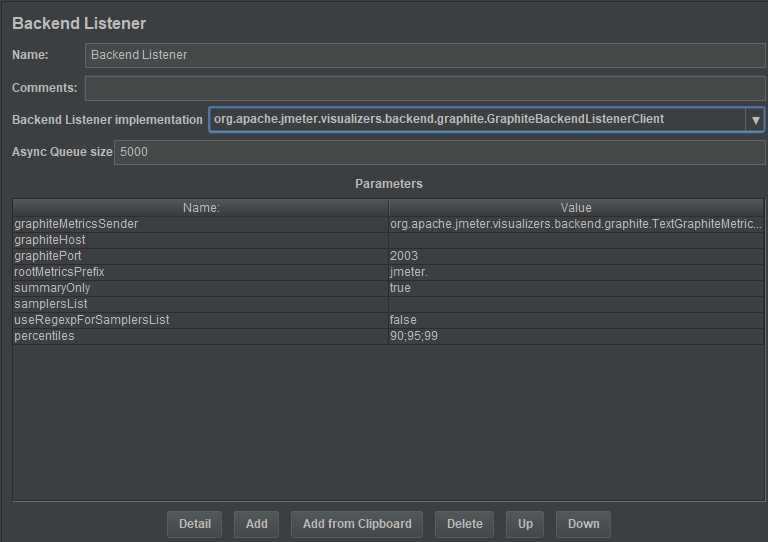This screenshot has height=542, width=768.
Task: Select the graphiteHost parameter name
Action: pos(200,240)
